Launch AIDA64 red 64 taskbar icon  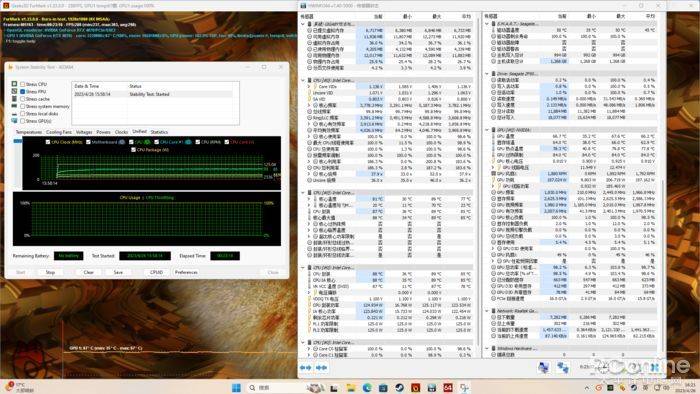[x=448, y=387]
